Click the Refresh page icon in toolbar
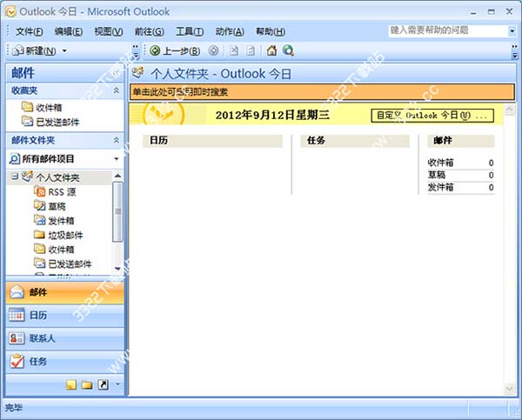 251,50
